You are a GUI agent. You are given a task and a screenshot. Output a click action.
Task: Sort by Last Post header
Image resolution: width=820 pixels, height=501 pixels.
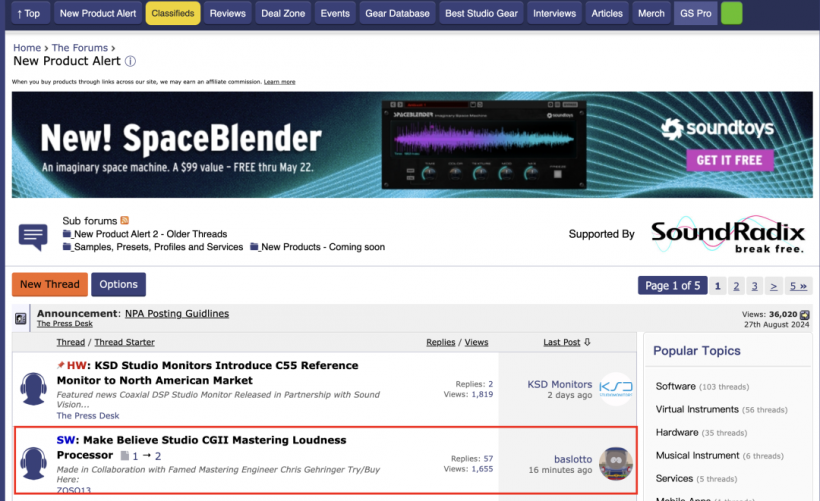[x=562, y=342]
